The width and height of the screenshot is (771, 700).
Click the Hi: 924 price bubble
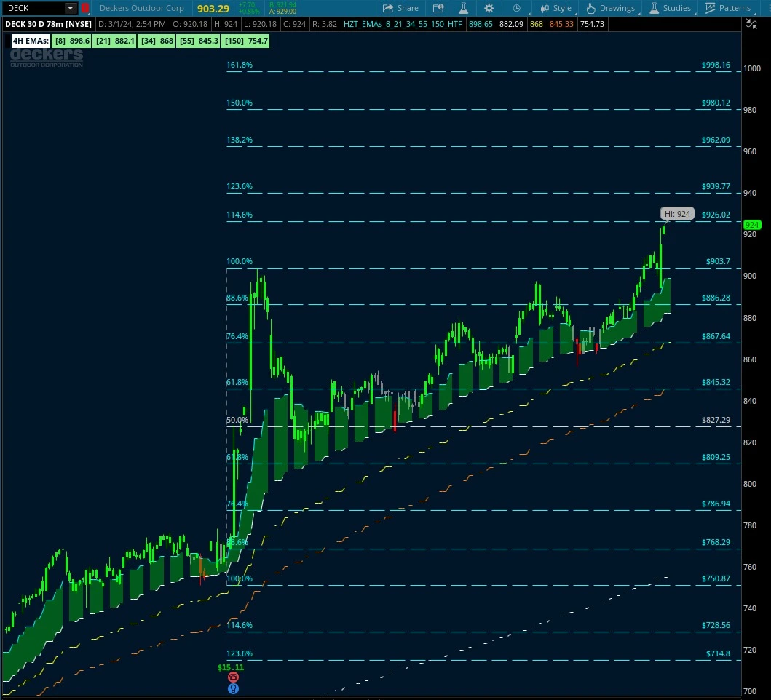pos(677,214)
